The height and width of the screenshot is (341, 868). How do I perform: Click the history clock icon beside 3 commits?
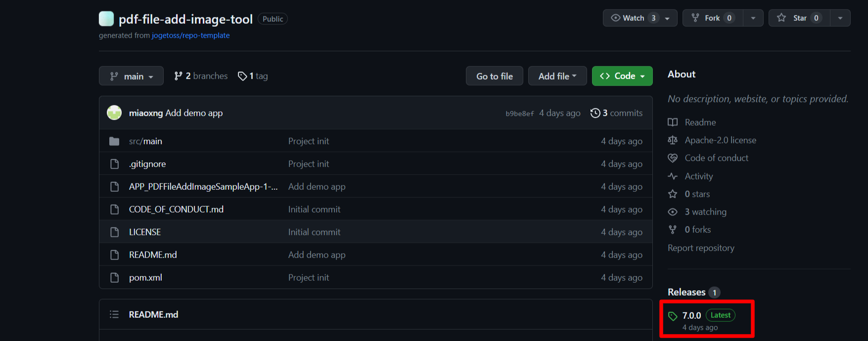595,113
